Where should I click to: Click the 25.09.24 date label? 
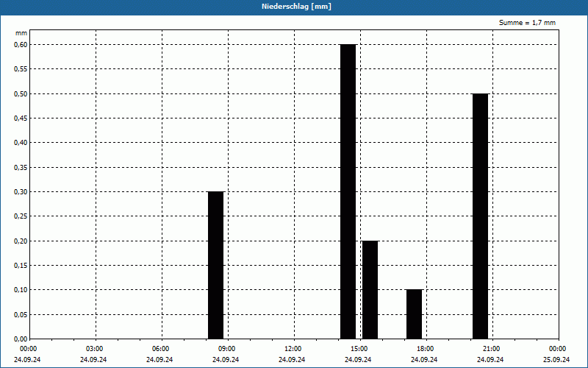(x=556, y=360)
